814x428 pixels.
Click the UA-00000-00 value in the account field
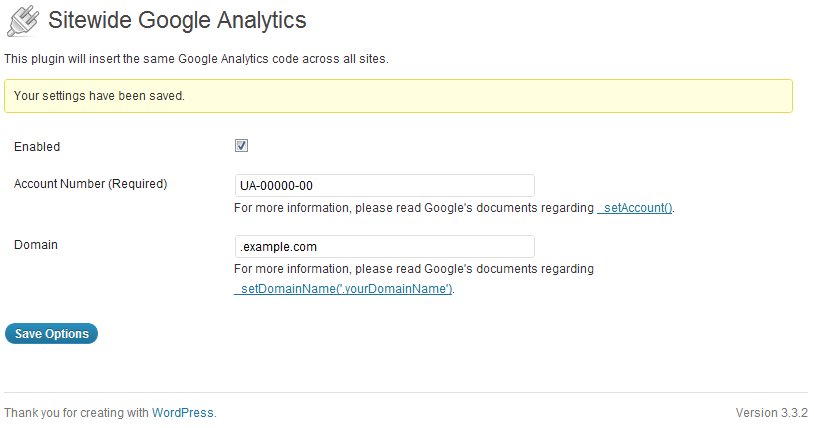tap(276, 186)
